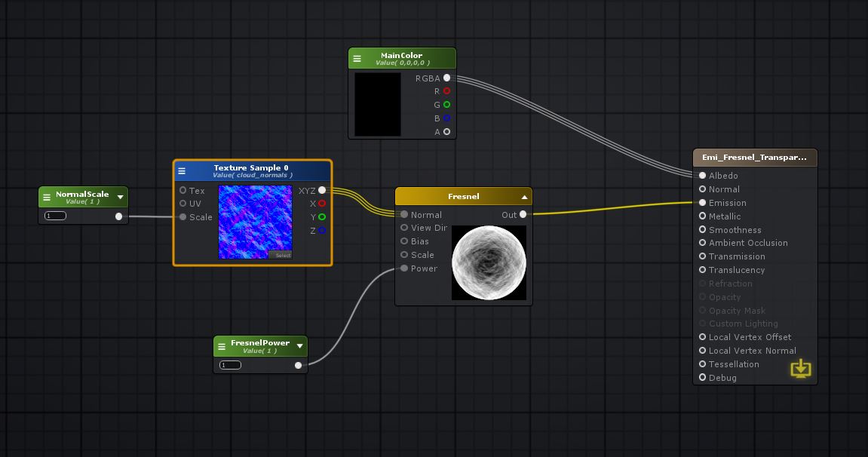
Task: Click master node Tessellation input port
Action: coord(702,364)
